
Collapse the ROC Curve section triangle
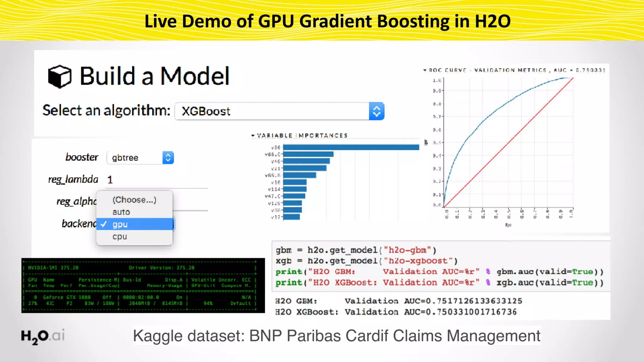[x=425, y=70]
